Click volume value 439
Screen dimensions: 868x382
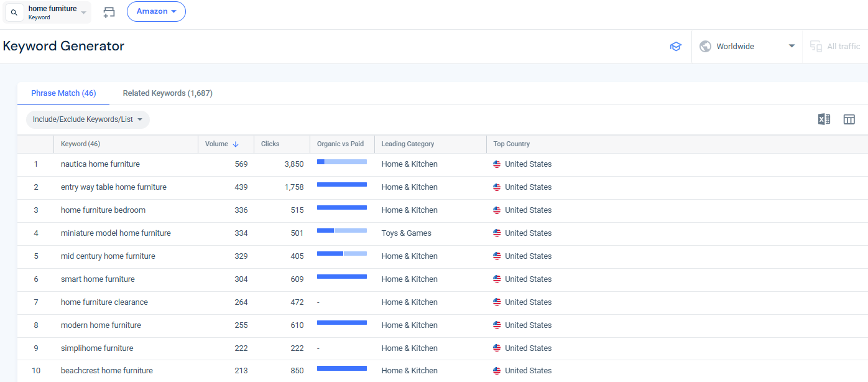241,187
